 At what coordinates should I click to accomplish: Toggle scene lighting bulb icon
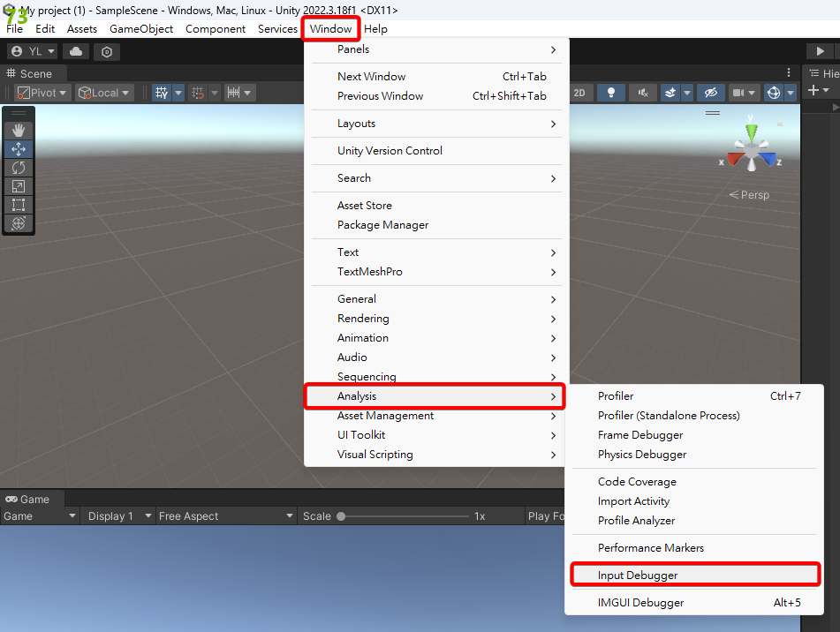click(x=610, y=93)
